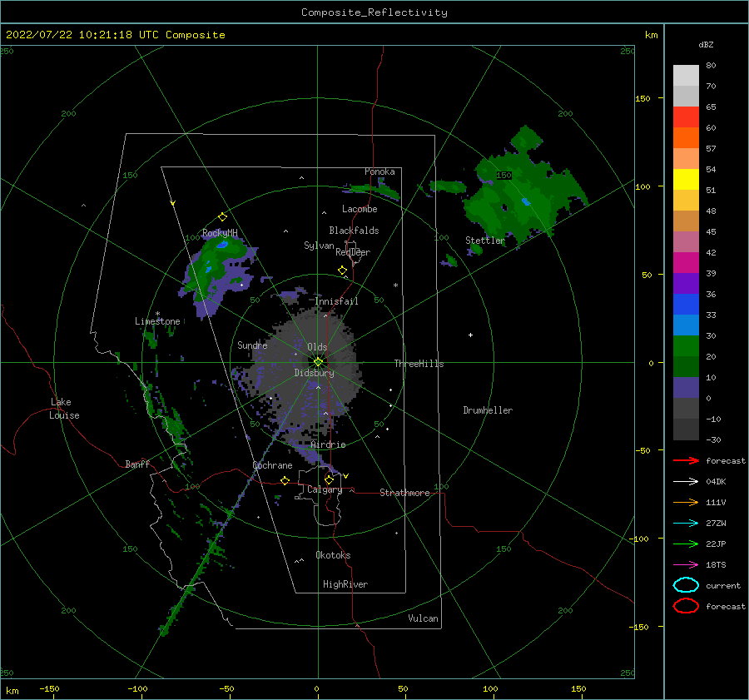Click the green 22JP arrow legend icon
Image resolution: width=749 pixels, height=700 pixels.
tap(686, 544)
